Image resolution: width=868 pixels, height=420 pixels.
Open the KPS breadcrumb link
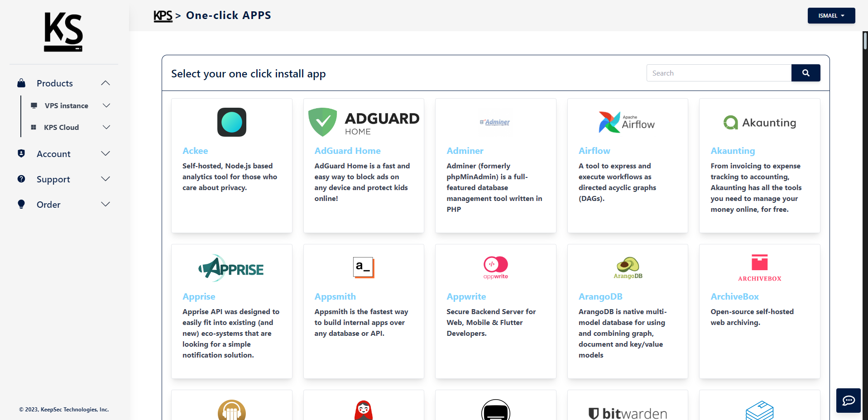163,16
